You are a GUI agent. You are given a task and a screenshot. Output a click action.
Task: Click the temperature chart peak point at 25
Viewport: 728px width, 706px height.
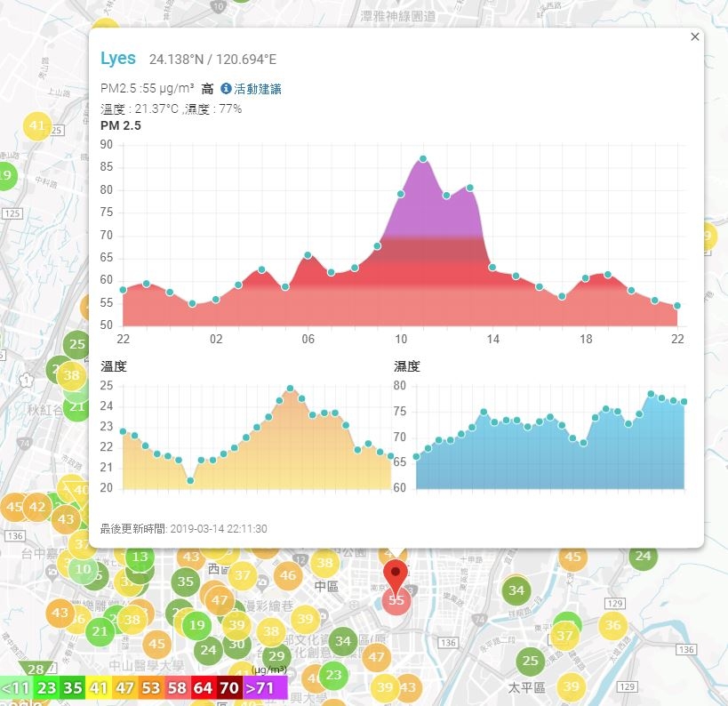click(290, 389)
